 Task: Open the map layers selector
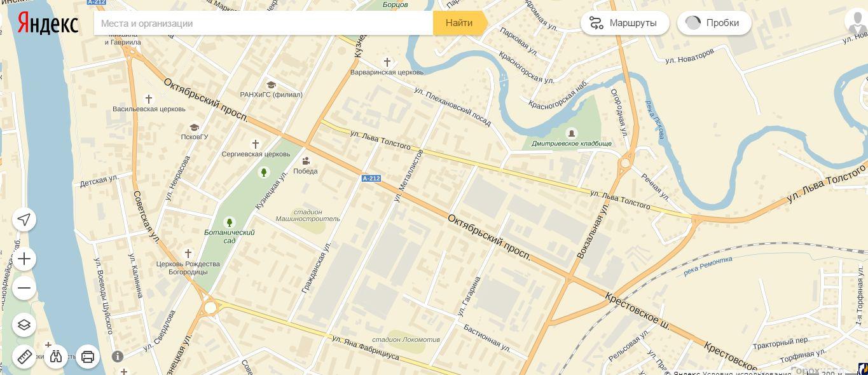24,325
